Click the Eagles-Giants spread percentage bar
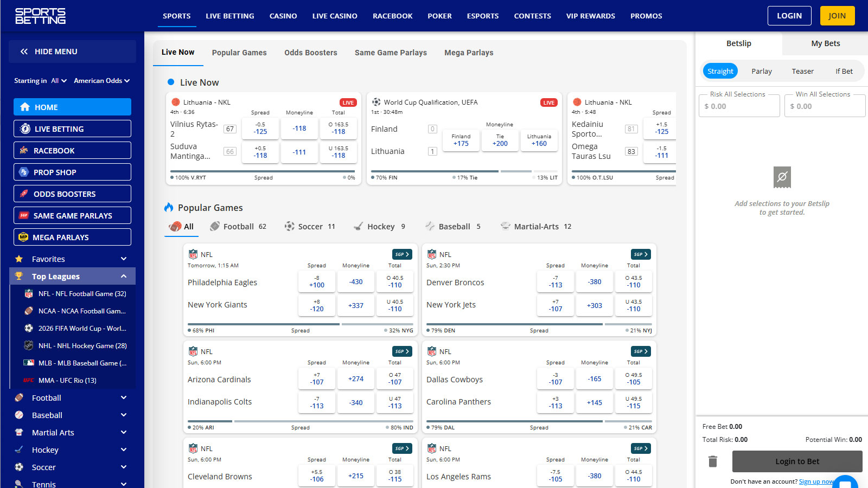Screen dimensions: 868x488 300,324
